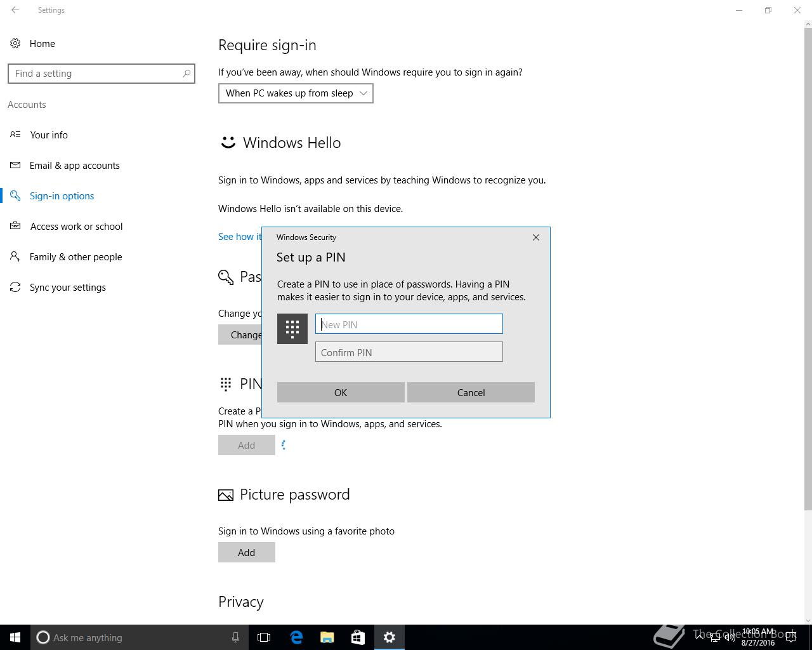Open Family & other people section
The height and width of the screenshot is (650, 812).
75,256
